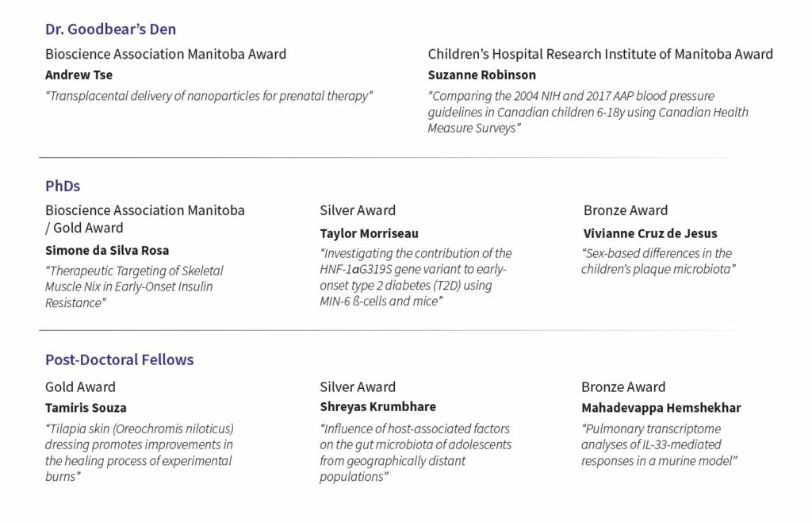
Task: Select the name Vivianne Cruz de Jesus
Action: [649, 233]
